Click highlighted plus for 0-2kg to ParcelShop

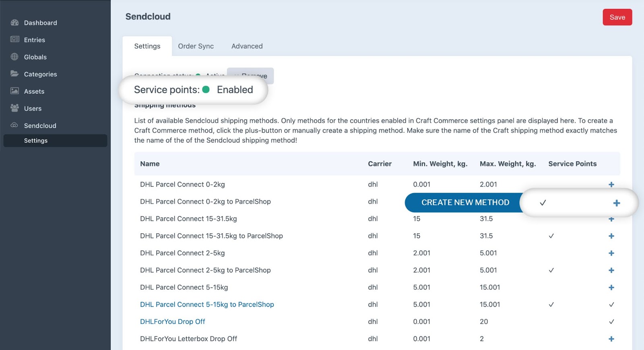click(616, 203)
